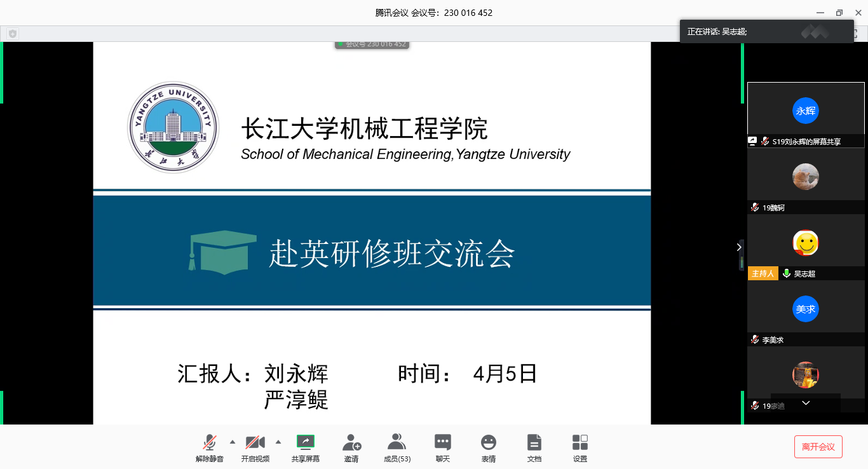Click the red 离开会议 leave button
Image resolution: width=868 pixels, height=469 pixels.
[818, 447]
